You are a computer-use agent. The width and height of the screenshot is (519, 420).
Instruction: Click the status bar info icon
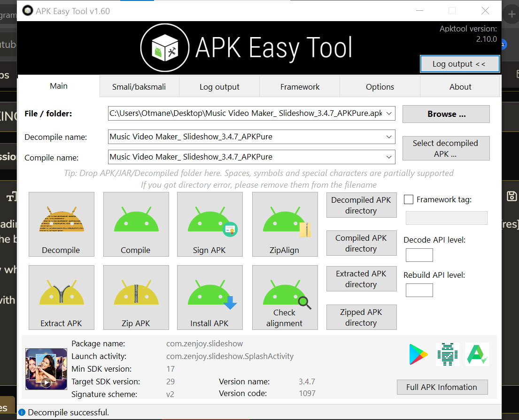[22, 412]
